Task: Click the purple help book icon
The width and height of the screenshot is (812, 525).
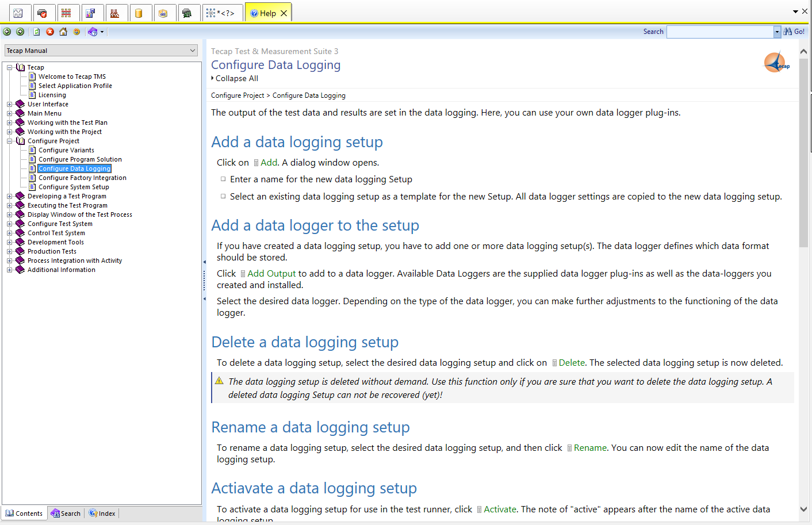Action: [93, 32]
